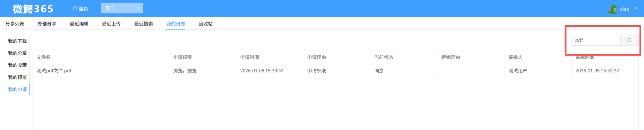Screen dimensions: 644x130
Task: Click the crocodile user avatar
Action: pos(612,9)
